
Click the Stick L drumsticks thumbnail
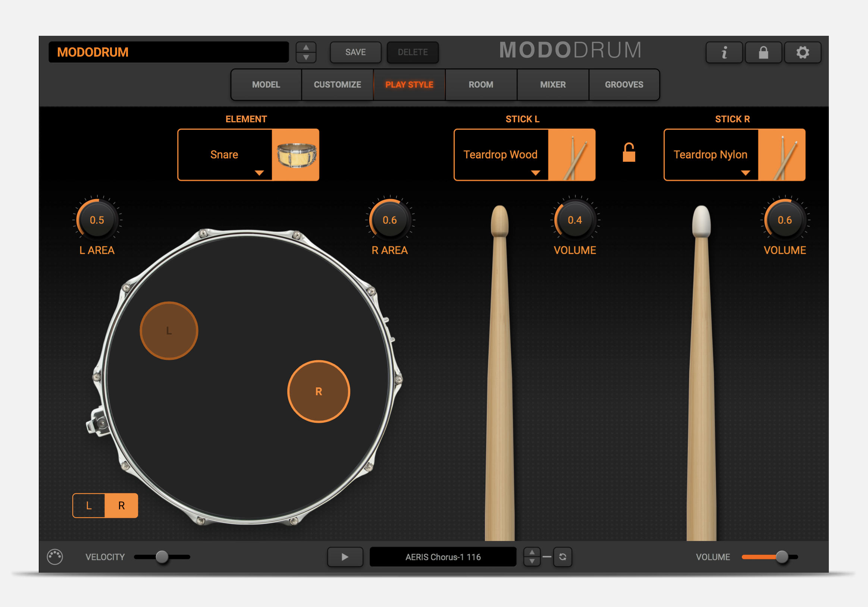[x=571, y=155]
